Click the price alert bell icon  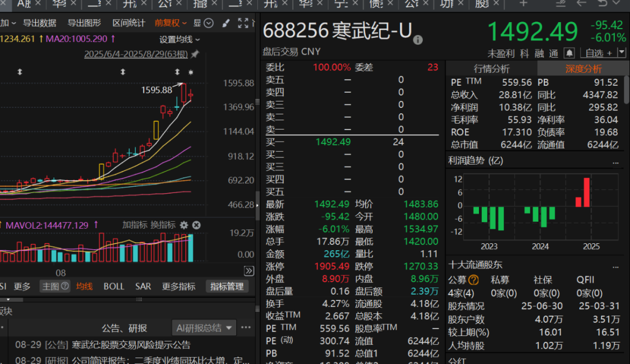pyautogui.click(x=569, y=53)
